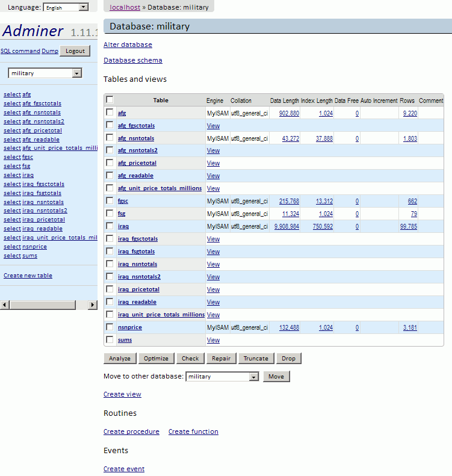Open nsnprice table name in list
This screenshot has height=476, width=452.
click(x=130, y=327)
